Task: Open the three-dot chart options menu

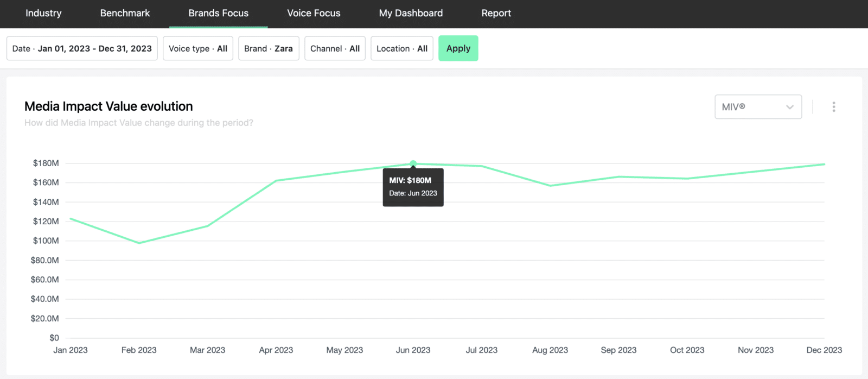Action: (833, 107)
